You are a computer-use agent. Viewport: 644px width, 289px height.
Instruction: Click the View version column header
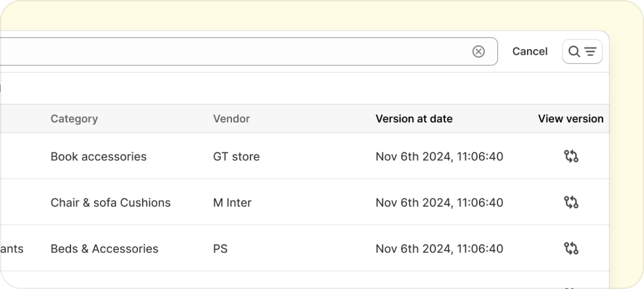click(570, 119)
